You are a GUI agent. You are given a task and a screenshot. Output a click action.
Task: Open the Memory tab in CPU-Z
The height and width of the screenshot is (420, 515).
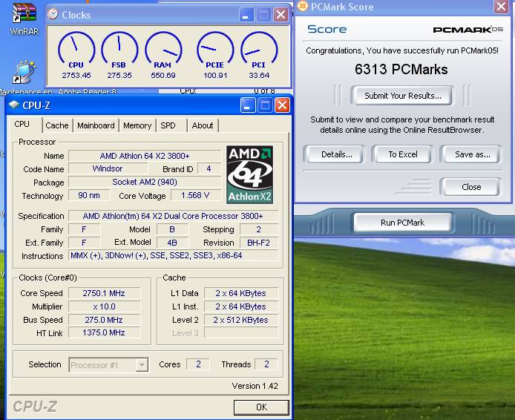[x=137, y=125]
